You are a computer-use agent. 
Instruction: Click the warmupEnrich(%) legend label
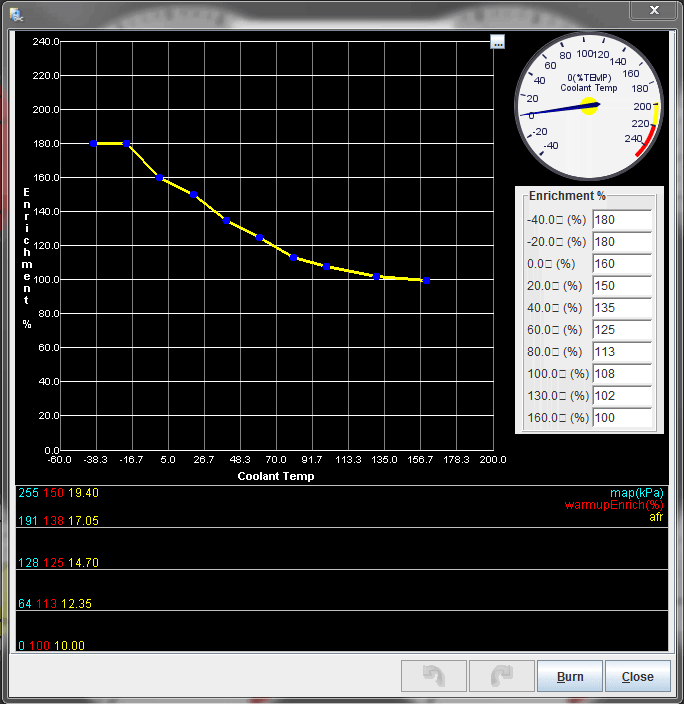(x=613, y=505)
